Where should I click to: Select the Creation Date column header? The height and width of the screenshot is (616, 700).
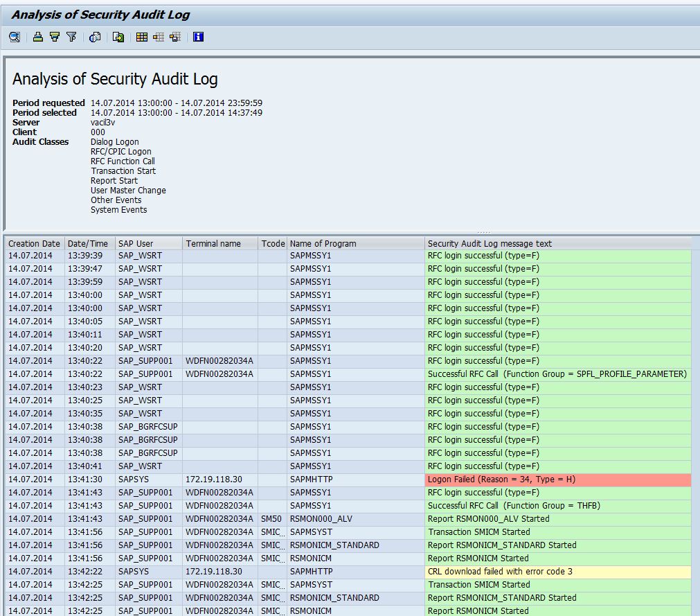click(35, 243)
